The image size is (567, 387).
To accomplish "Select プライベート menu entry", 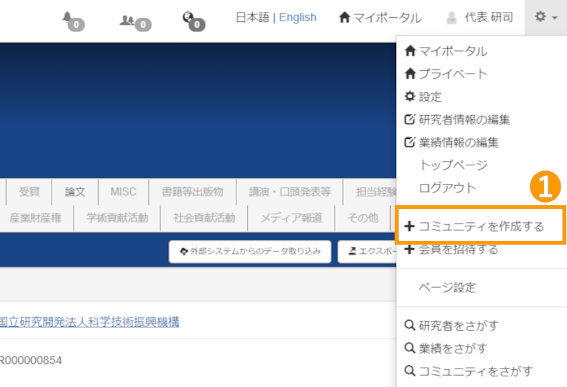I will pos(453,74).
